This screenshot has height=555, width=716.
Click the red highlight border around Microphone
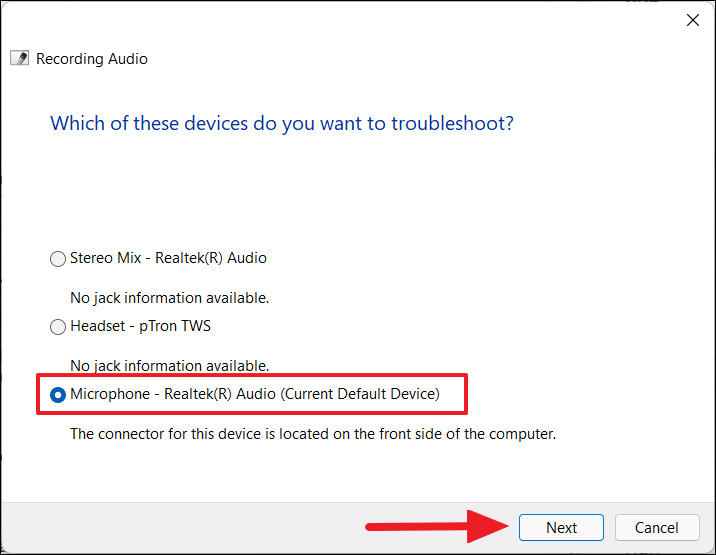[252, 375]
